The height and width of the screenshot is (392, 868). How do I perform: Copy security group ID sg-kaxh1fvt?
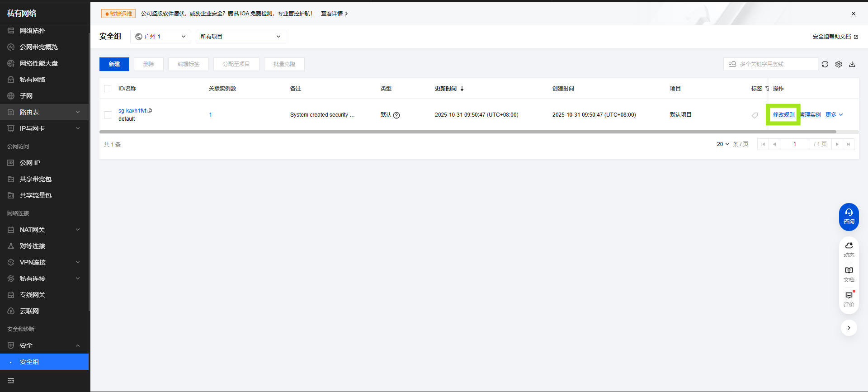tap(150, 111)
